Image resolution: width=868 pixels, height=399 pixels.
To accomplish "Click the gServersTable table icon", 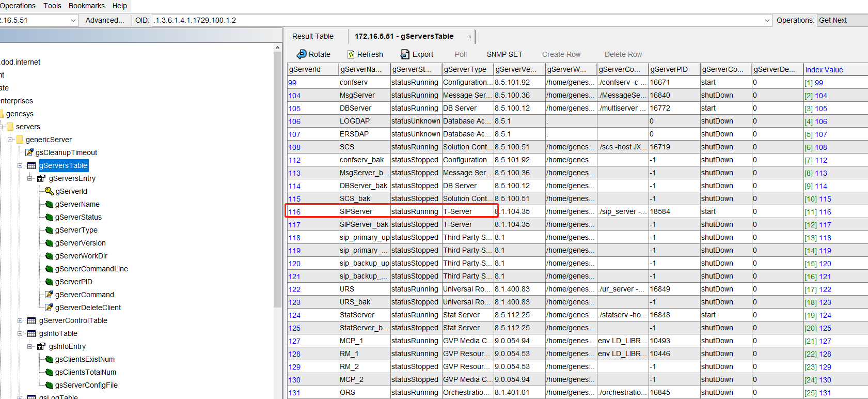I will tap(31, 165).
